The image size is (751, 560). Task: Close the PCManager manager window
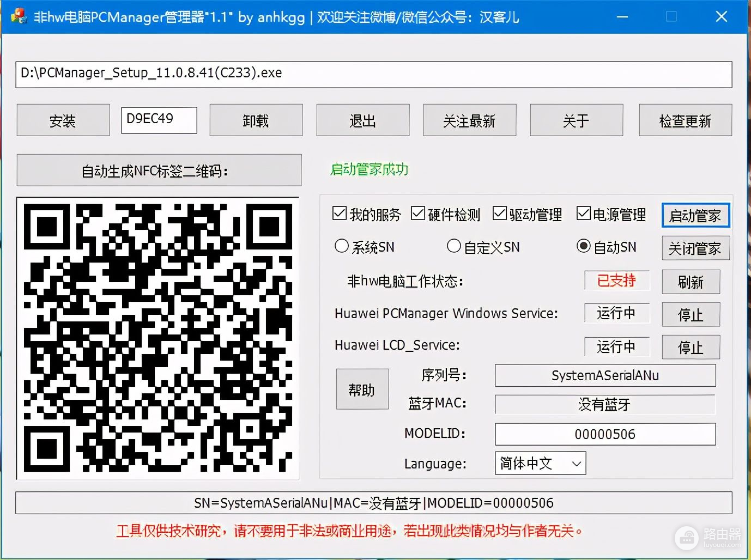pyautogui.click(x=722, y=16)
